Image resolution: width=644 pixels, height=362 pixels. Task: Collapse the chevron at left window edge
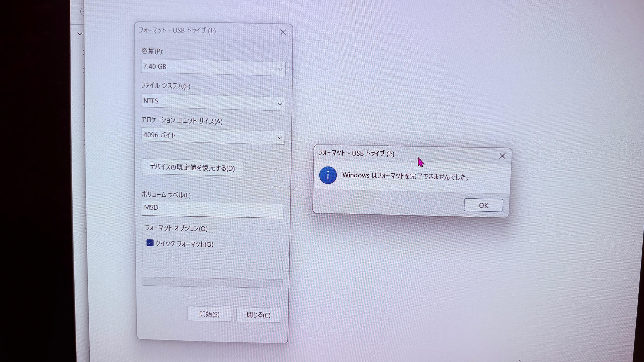pos(80,34)
